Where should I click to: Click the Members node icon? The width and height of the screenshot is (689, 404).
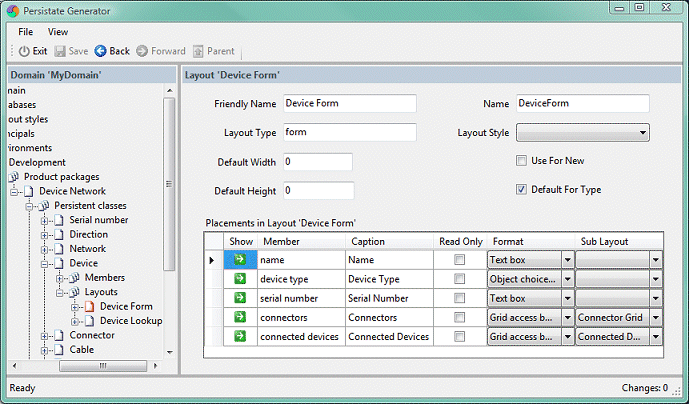[75, 278]
